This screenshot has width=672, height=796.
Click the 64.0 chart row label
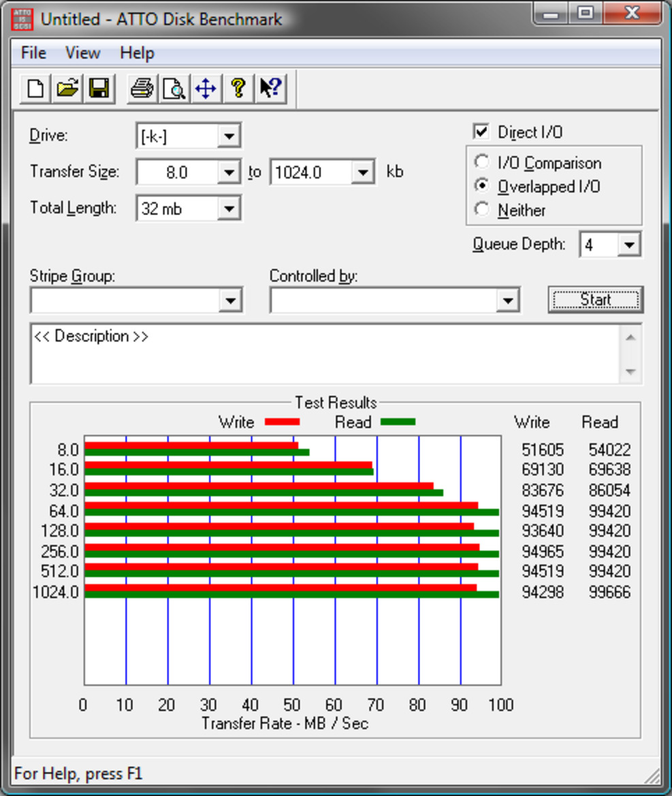pos(64,511)
